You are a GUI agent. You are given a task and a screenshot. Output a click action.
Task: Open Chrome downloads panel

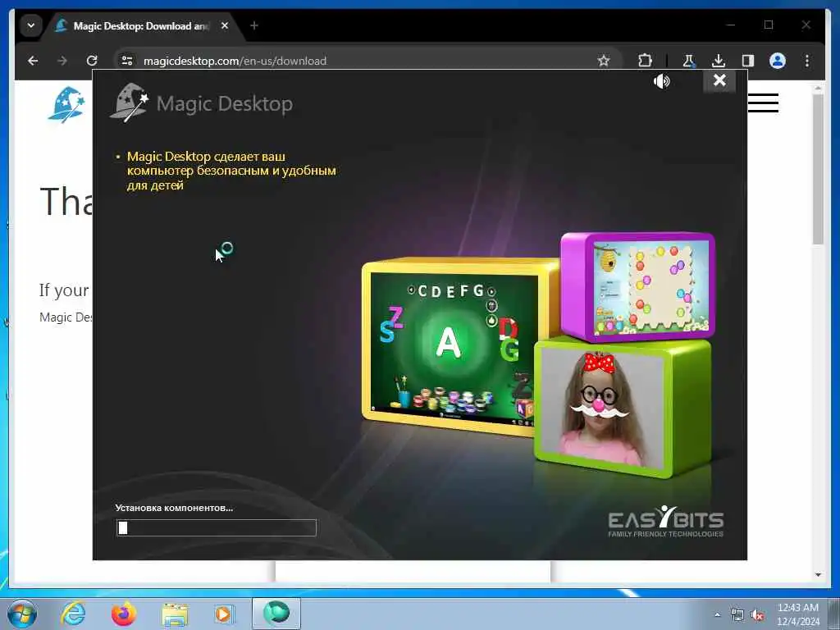(x=719, y=61)
